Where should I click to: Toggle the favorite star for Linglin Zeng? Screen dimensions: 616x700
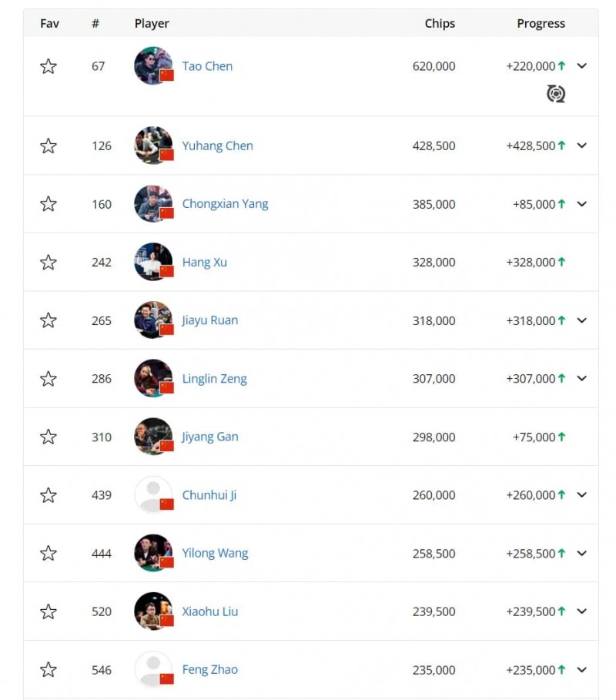coord(48,378)
